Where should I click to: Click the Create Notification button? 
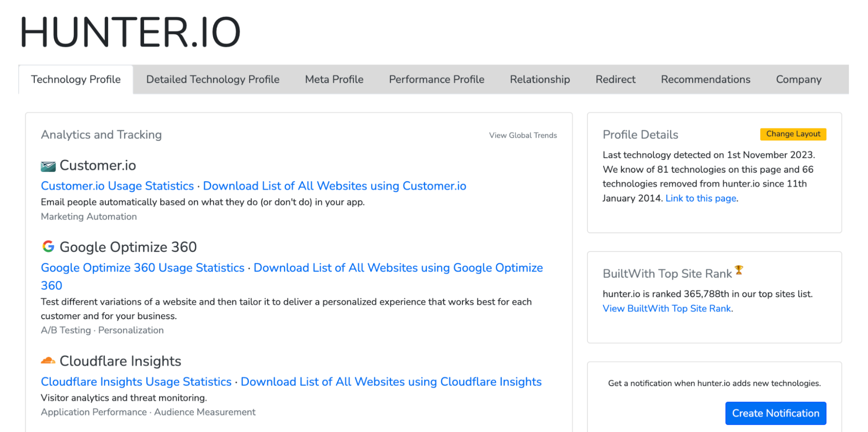click(776, 413)
